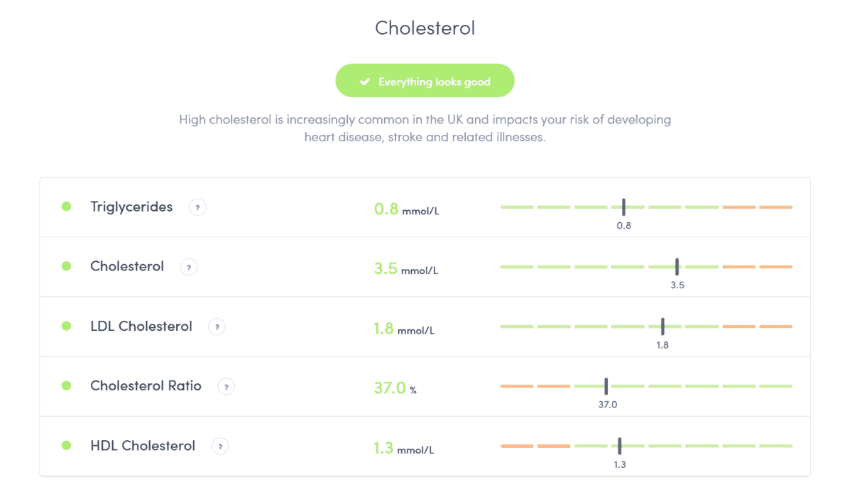The image size is (852, 504).
Task: Select the Triglycerides row label
Action: (x=131, y=207)
